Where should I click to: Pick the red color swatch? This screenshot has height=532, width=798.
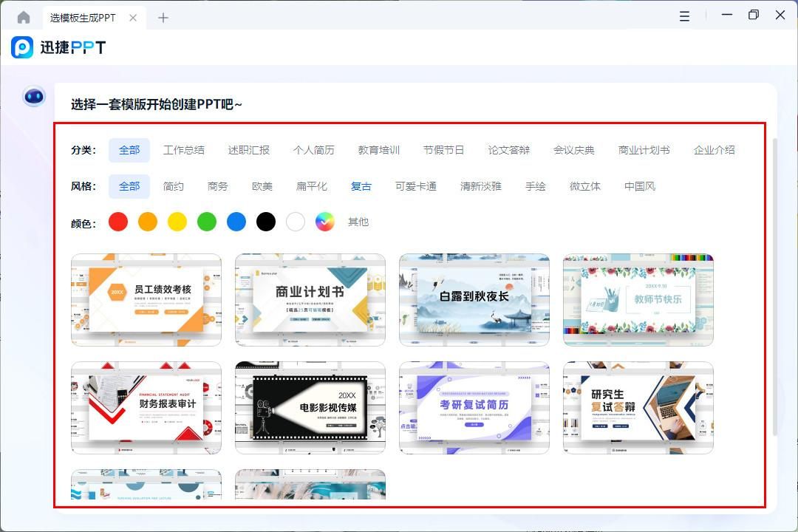(x=118, y=222)
